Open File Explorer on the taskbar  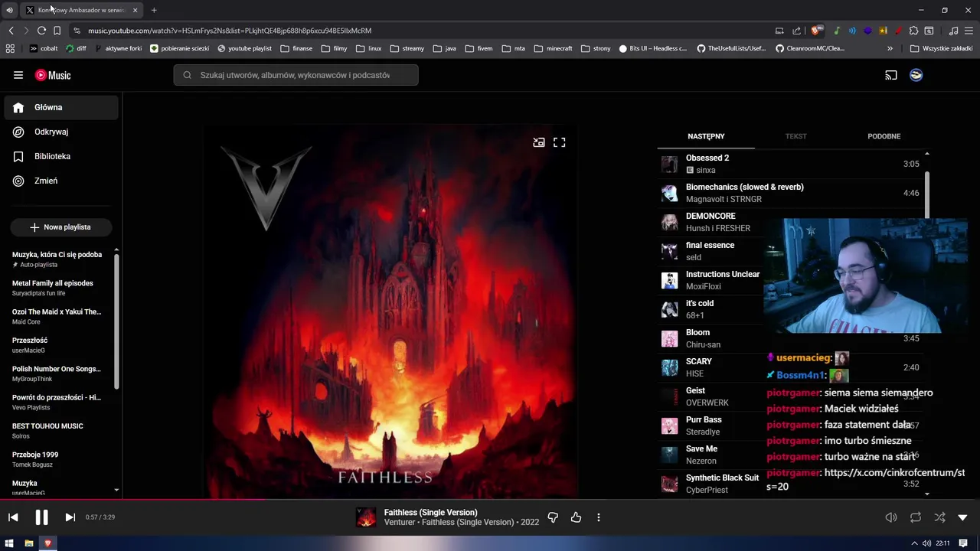coord(29,543)
